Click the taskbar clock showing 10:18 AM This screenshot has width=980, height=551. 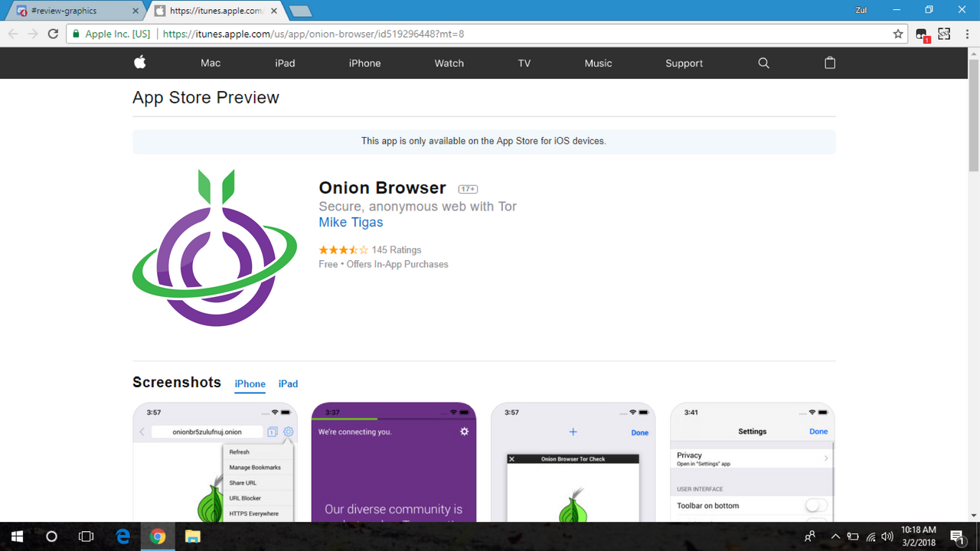tap(919, 536)
